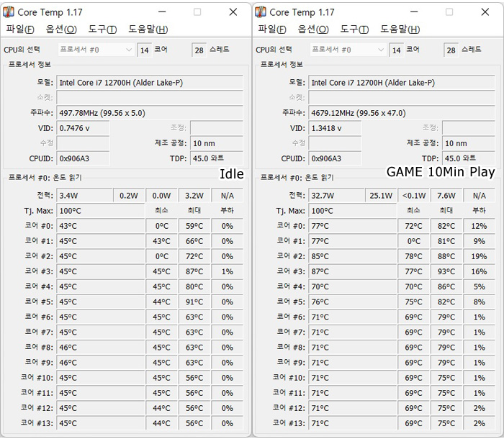The width and height of the screenshot is (504, 439).
Task: Click 코어 #10 max 75°C in right window
Action: (x=446, y=378)
